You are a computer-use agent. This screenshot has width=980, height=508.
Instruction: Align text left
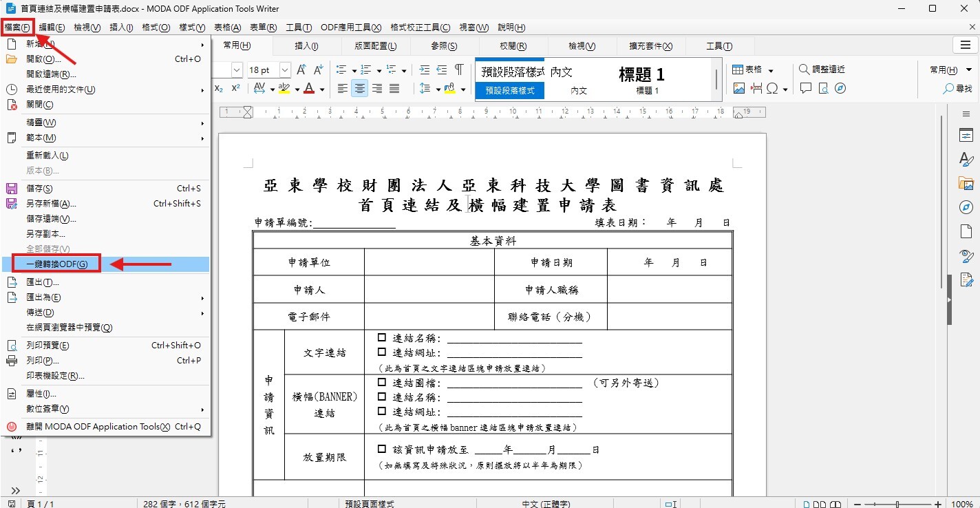coord(343,89)
